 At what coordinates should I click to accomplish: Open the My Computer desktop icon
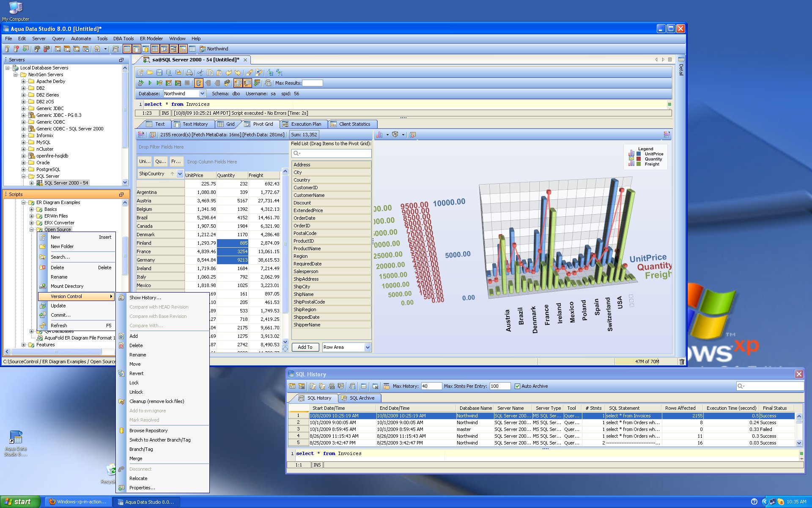[x=16, y=11]
